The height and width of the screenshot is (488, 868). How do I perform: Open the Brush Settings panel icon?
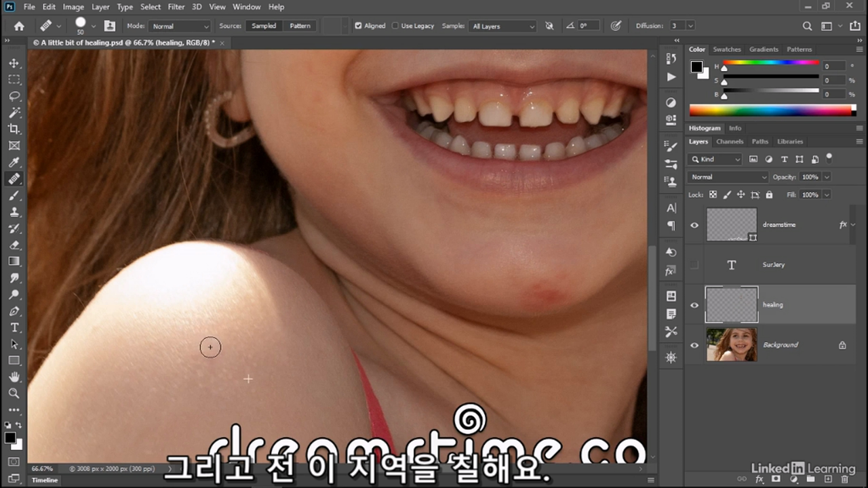[x=671, y=146]
